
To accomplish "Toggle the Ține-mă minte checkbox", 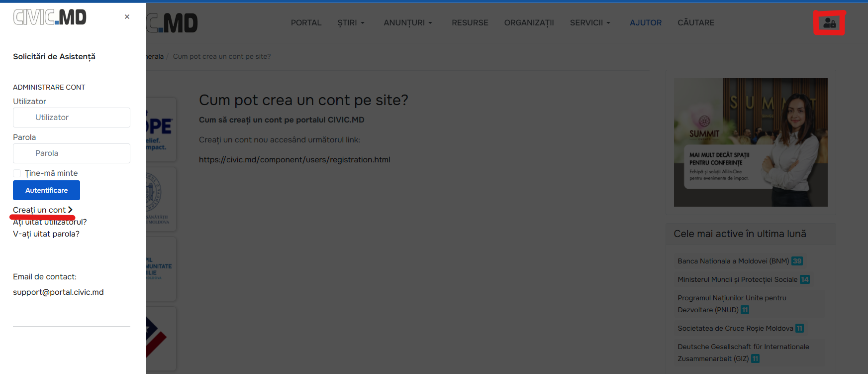I will pos(17,173).
